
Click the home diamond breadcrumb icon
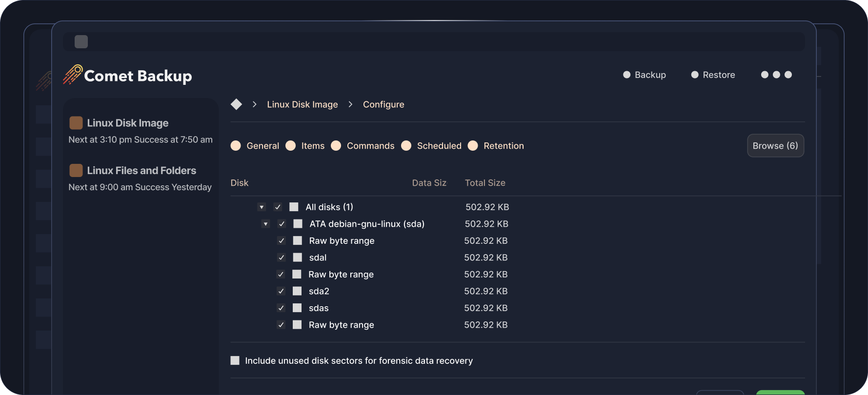tap(236, 104)
